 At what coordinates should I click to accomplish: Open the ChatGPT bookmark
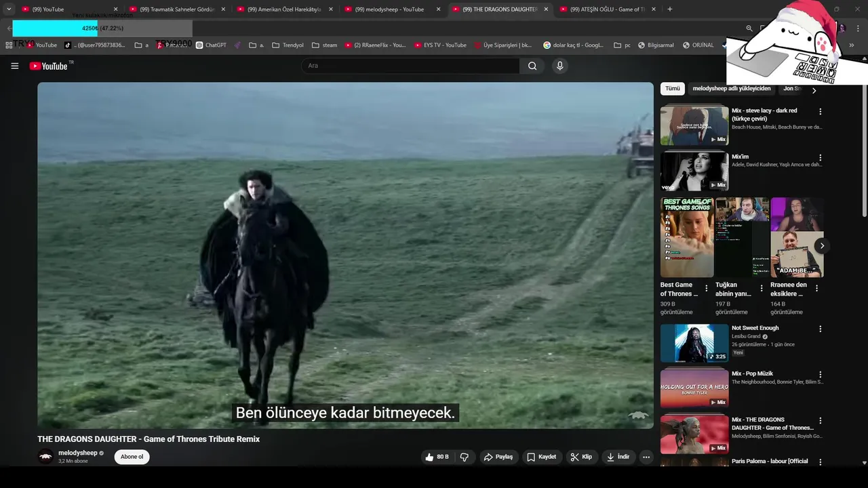(x=211, y=45)
